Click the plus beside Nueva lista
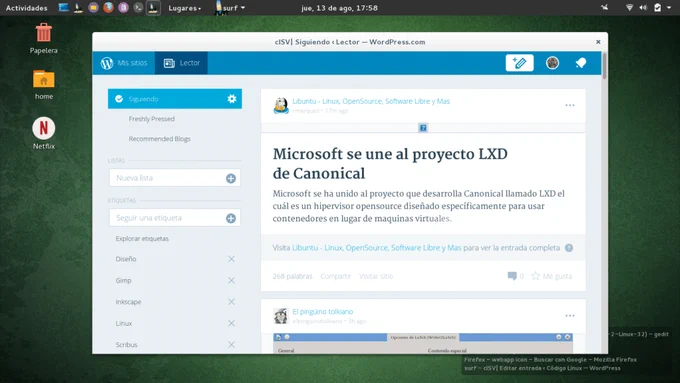The width and height of the screenshot is (680, 383). [231, 178]
